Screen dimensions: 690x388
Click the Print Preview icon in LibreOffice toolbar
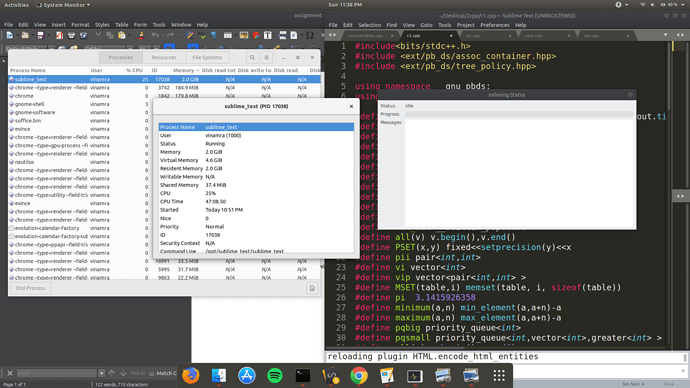coord(83,35)
